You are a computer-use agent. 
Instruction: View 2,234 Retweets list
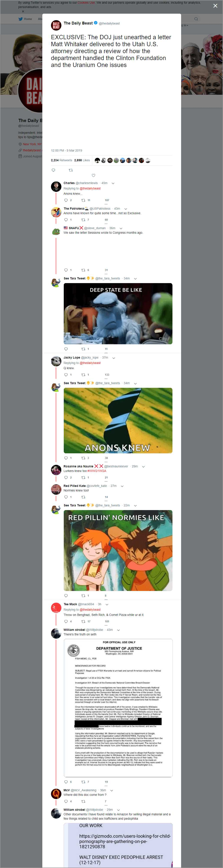61,160
